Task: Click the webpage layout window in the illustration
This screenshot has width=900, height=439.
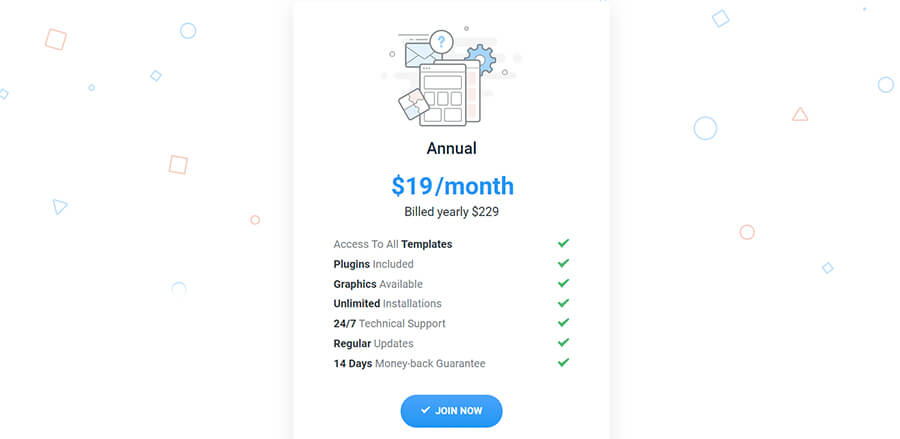Action: (443, 95)
